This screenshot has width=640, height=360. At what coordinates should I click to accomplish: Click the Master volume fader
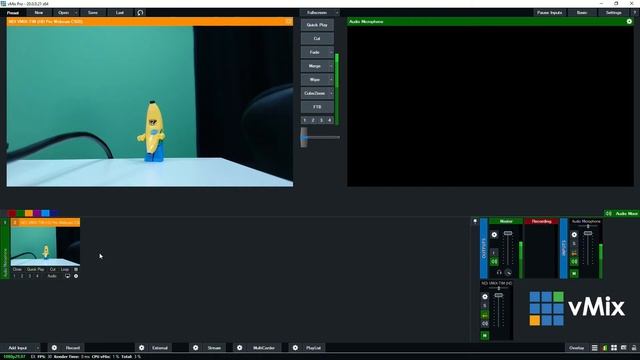click(508, 233)
